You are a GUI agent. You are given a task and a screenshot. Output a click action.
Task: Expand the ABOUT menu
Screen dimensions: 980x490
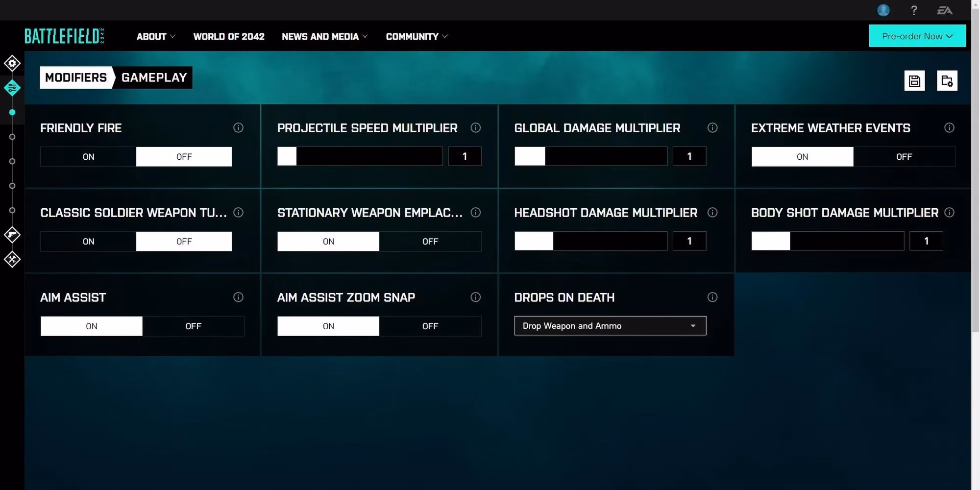(155, 36)
